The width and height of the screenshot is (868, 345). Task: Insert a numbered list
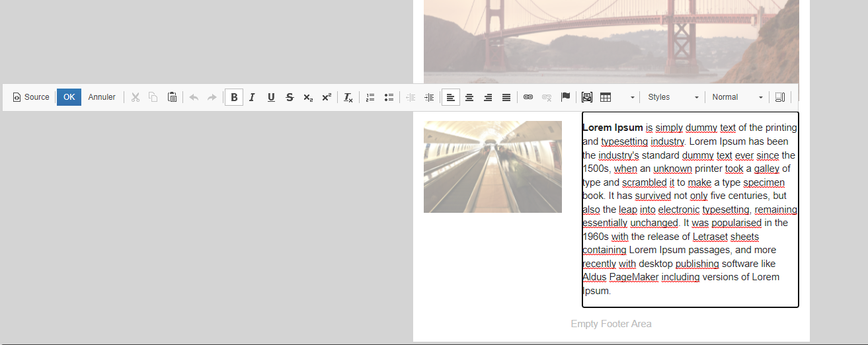click(370, 97)
